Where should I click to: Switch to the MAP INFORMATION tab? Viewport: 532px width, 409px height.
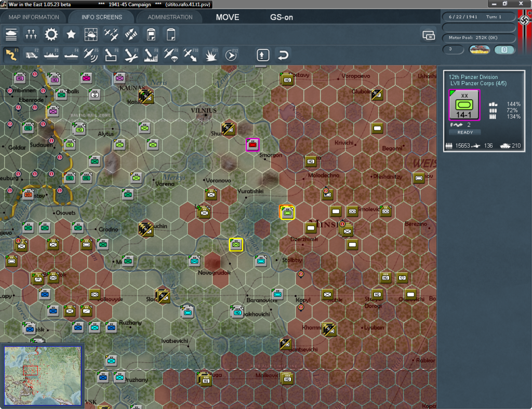(34, 17)
